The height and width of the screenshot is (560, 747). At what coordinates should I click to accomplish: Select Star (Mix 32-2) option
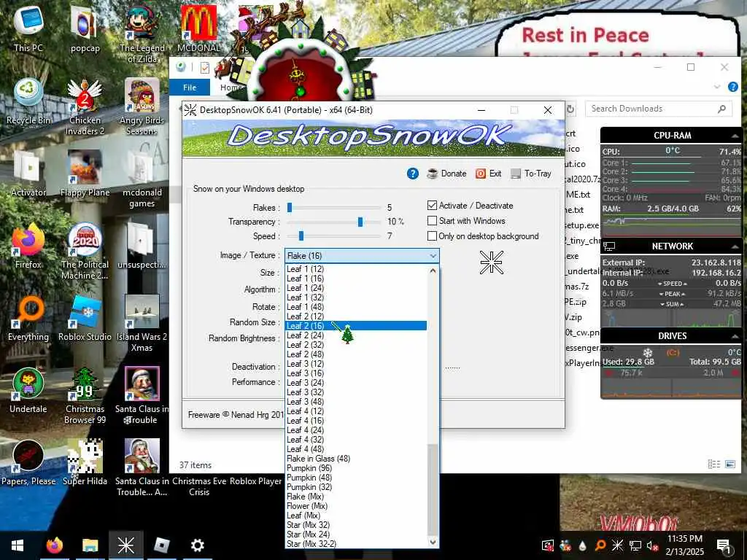[356, 544]
